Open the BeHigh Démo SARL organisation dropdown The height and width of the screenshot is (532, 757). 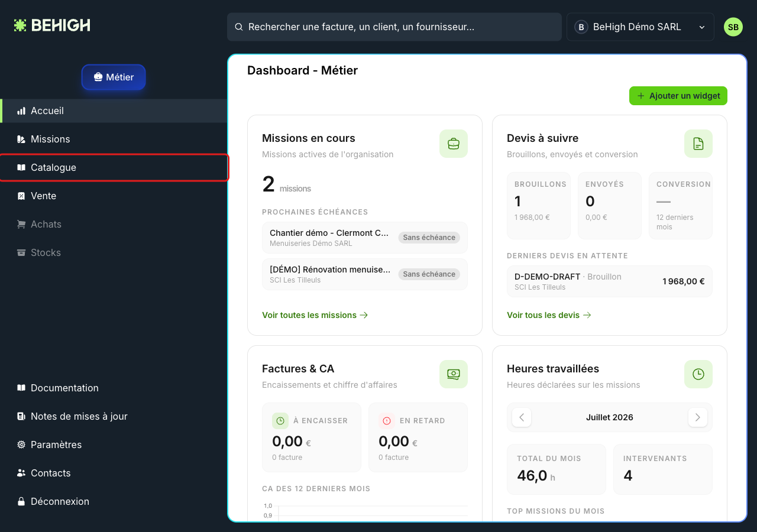[640, 27]
